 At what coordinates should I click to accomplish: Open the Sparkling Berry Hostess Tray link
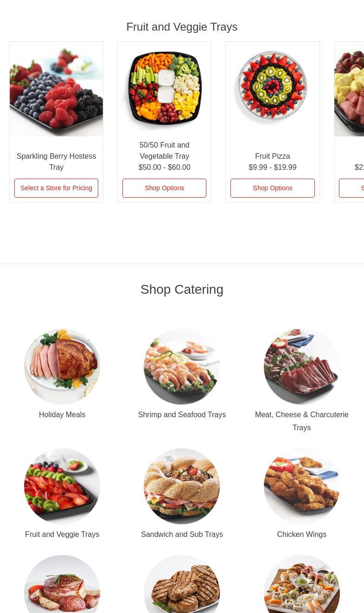(x=56, y=161)
